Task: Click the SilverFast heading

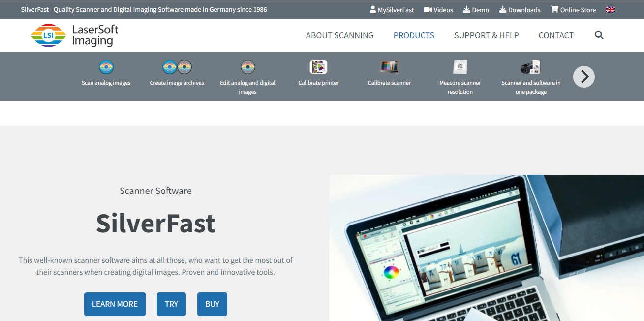Action: tap(155, 223)
